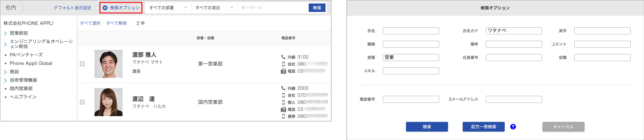The height and width of the screenshot is (140, 644).
Task: Open the すべての項目 dropdown
Action: 215,8
